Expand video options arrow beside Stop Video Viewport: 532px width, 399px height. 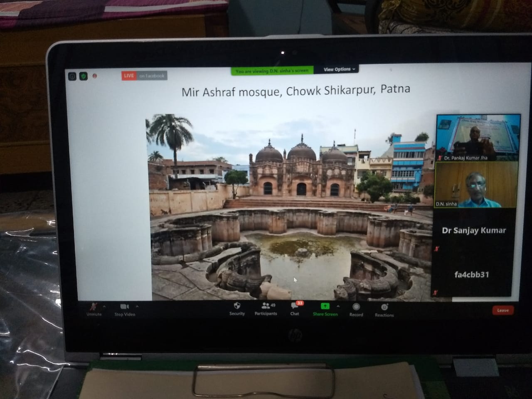(137, 307)
